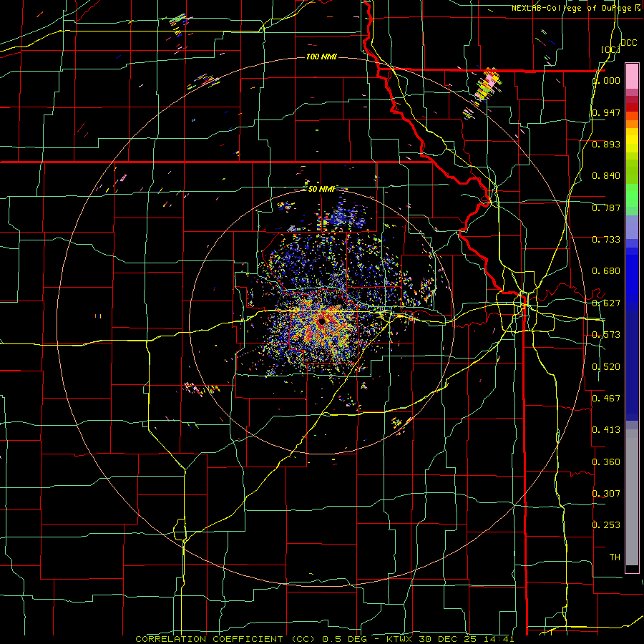Click the [CC] product label
The image size is (644, 644).
tap(611, 49)
